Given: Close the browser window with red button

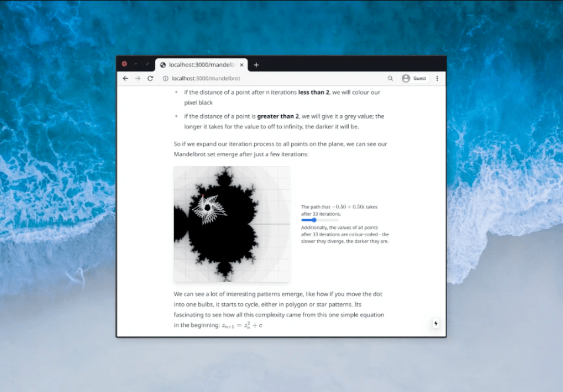Looking at the screenshot, I should [x=124, y=64].
